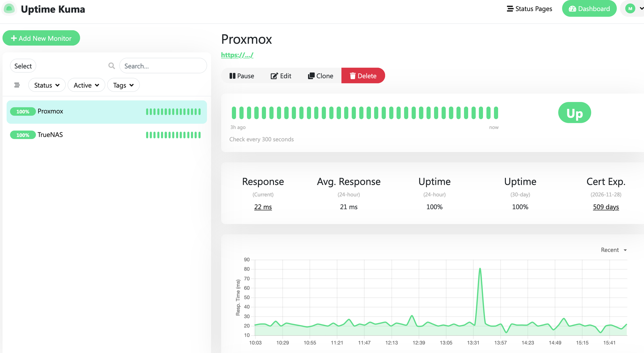Expand the Active filter dropdown
This screenshot has height=353, width=644.
point(86,85)
